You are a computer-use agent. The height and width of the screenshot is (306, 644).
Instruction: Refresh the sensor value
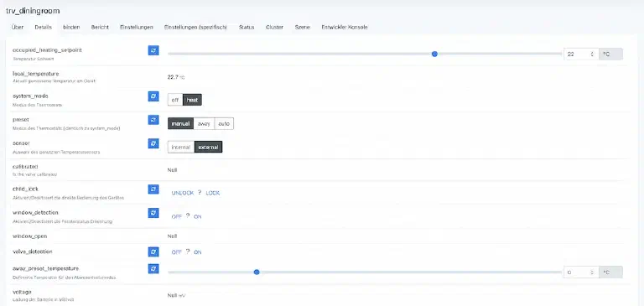pyautogui.click(x=153, y=143)
